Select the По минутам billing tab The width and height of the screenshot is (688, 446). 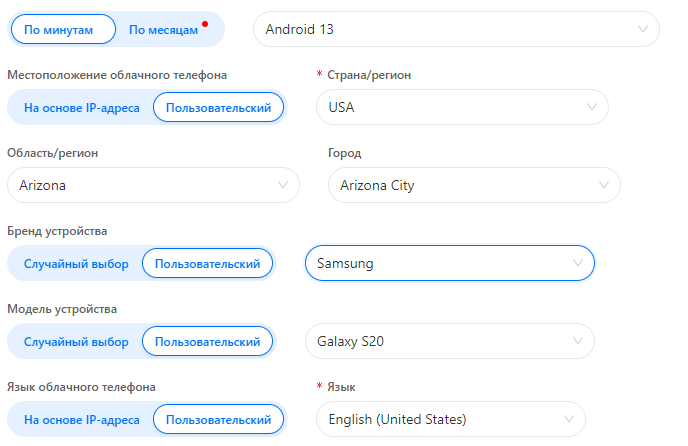[x=63, y=29]
